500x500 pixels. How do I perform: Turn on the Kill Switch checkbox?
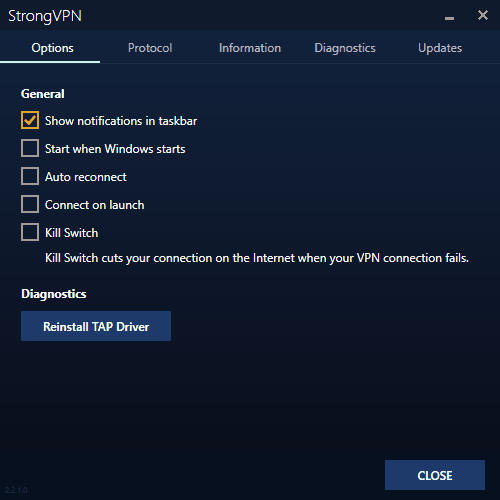pyautogui.click(x=30, y=232)
